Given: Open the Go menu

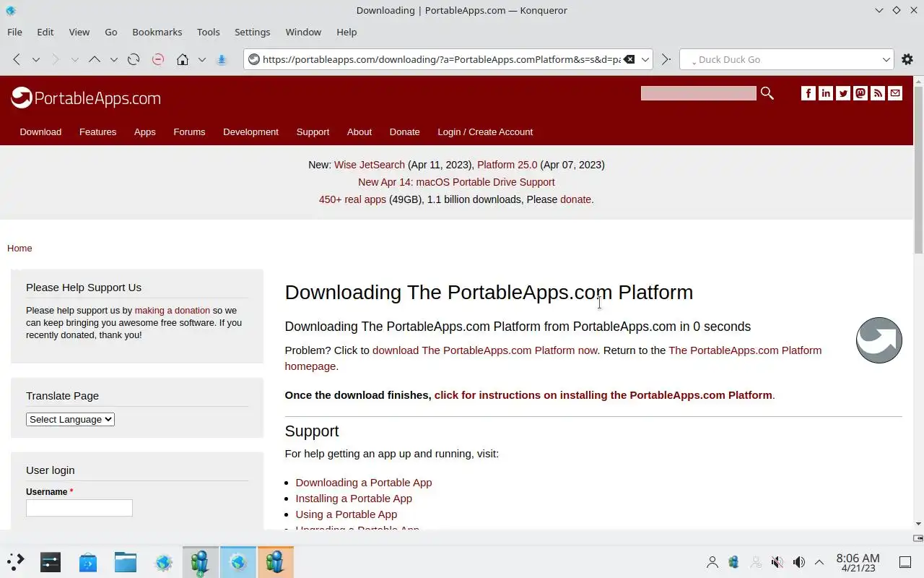Looking at the screenshot, I should tap(110, 32).
